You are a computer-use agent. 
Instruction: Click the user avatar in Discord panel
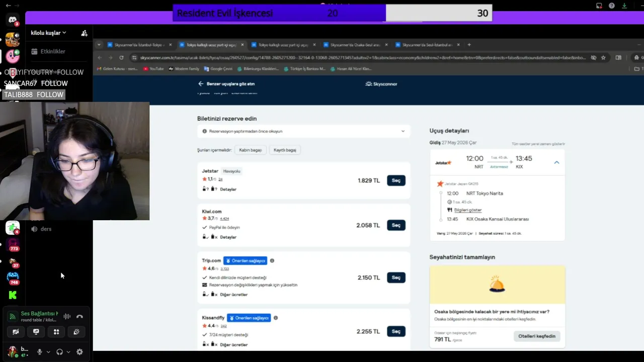tap(13, 351)
